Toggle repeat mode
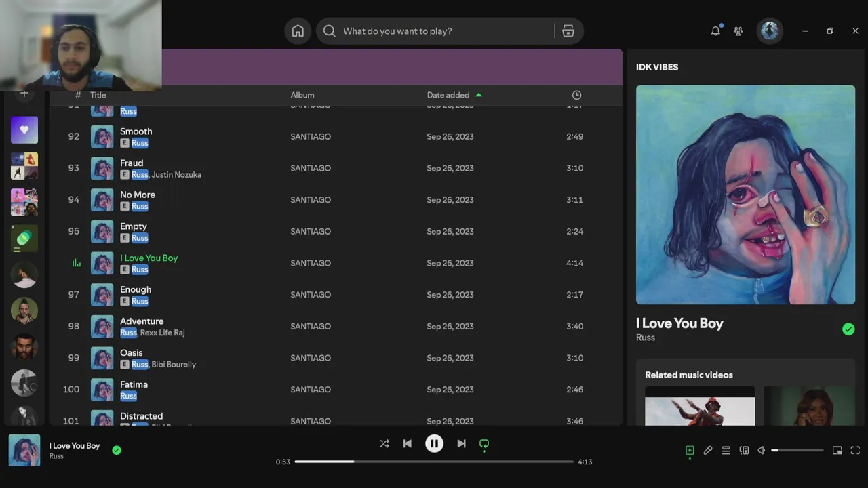Image resolution: width=868 pixels, height=488 pixels. (484, 444)
